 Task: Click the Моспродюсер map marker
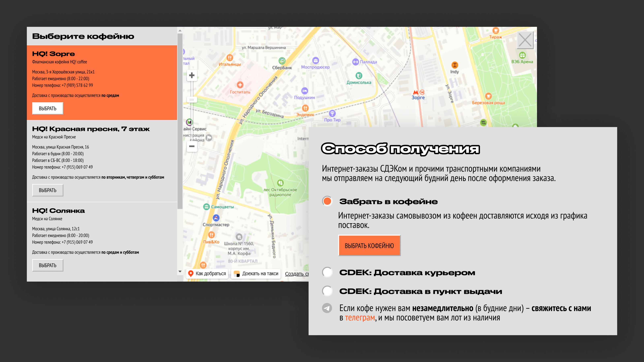click(316, 60)
